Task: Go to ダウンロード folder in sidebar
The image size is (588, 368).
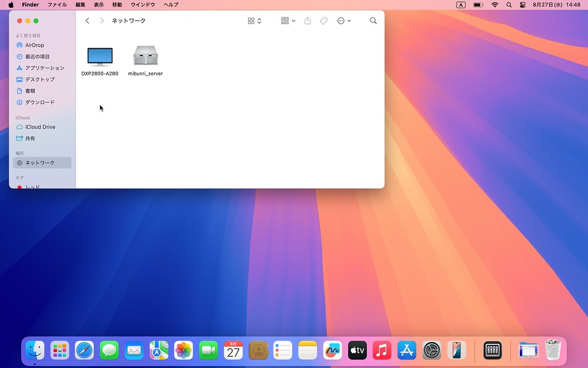Action: [39, 102]
